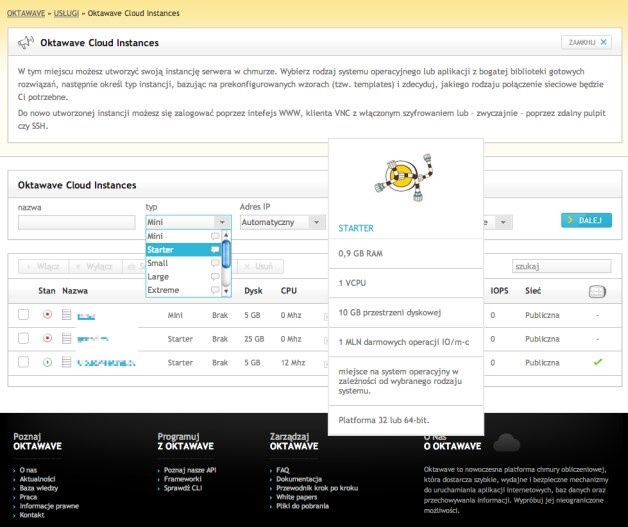Image resolution: width=628 pixels, height=527 pixels.
Task: Go to USŁUGI breadcrumb link
Action: pos(66,13)
